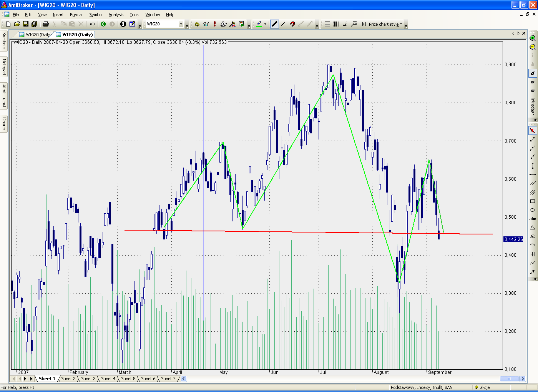Open the Tools menu
Viewport: 538px width, 392px height.
click(134, 15)
